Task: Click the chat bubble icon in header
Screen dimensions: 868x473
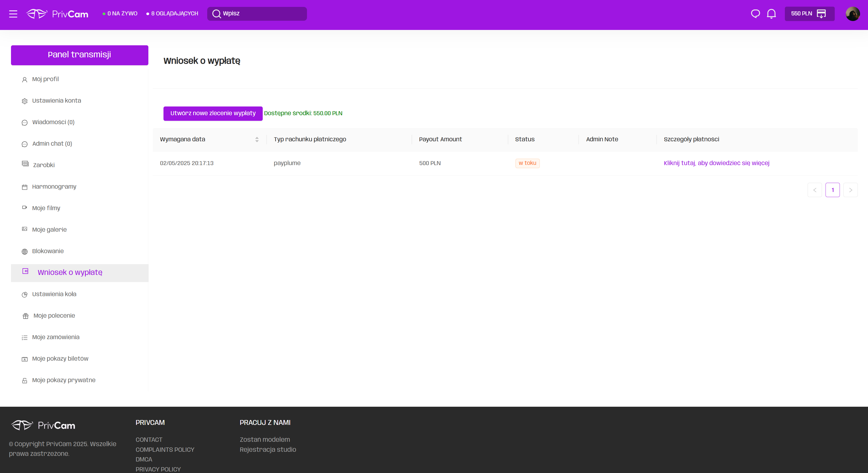Action: tap(755, 14)
